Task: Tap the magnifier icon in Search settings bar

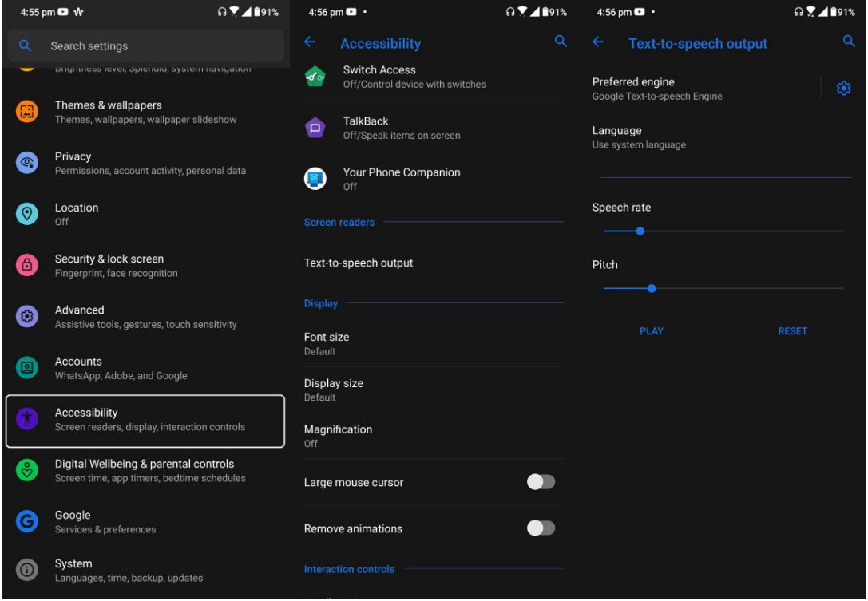Action: coord(25,46)
